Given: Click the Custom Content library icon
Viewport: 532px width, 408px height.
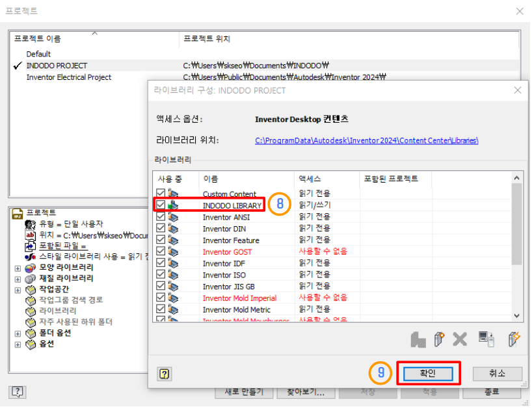Looking at the screenshot, I should point(173,194).
